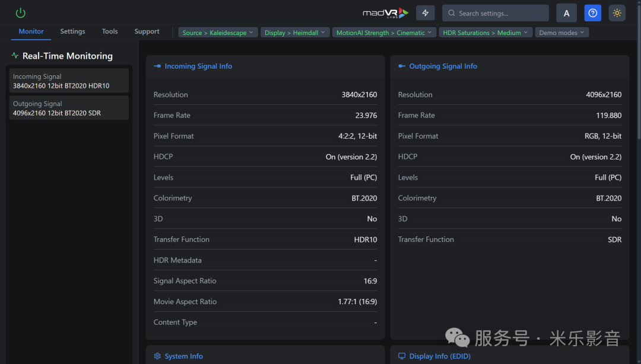
Task: Click the green power icon
Action: point(21,12)
